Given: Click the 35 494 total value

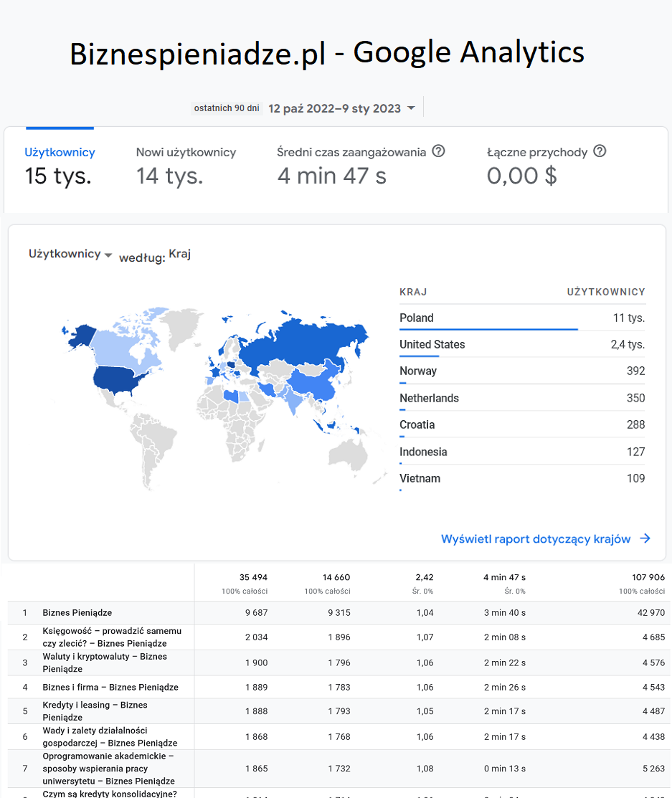Looking at the screenshot, I should (x=253, y=577).
